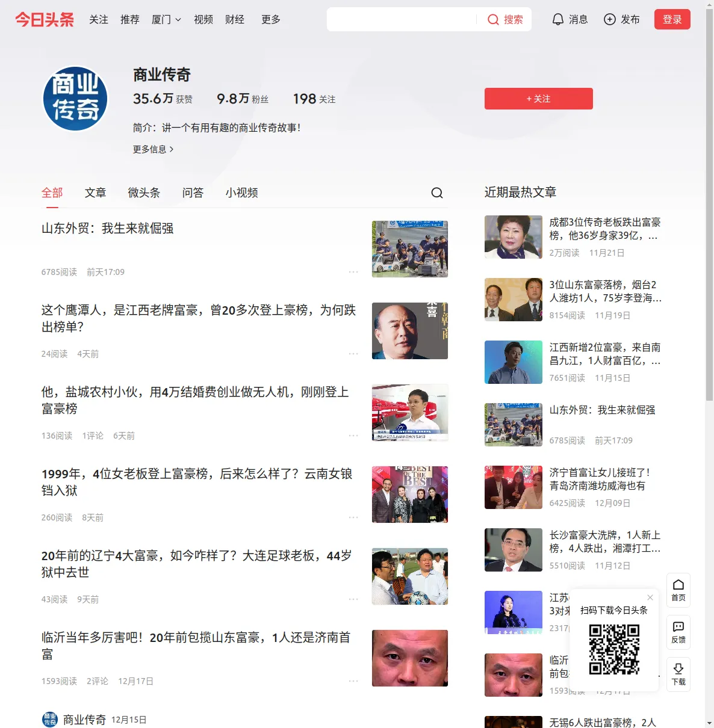Open more options for 1999年女老板 article

[x=353, y=517]
